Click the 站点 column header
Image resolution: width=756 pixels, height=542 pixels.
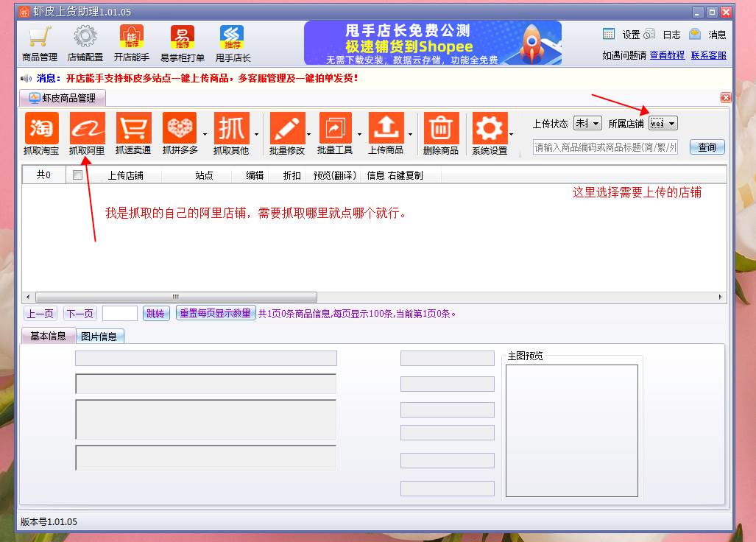pyautogui.click(x=204, y=175)
